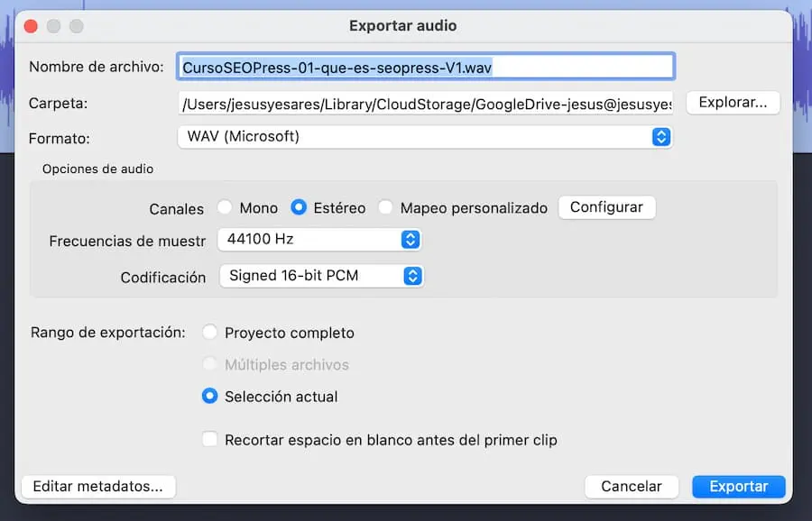Close the Exportar audio dialog window
812x521 pixels.
(32, 26)
